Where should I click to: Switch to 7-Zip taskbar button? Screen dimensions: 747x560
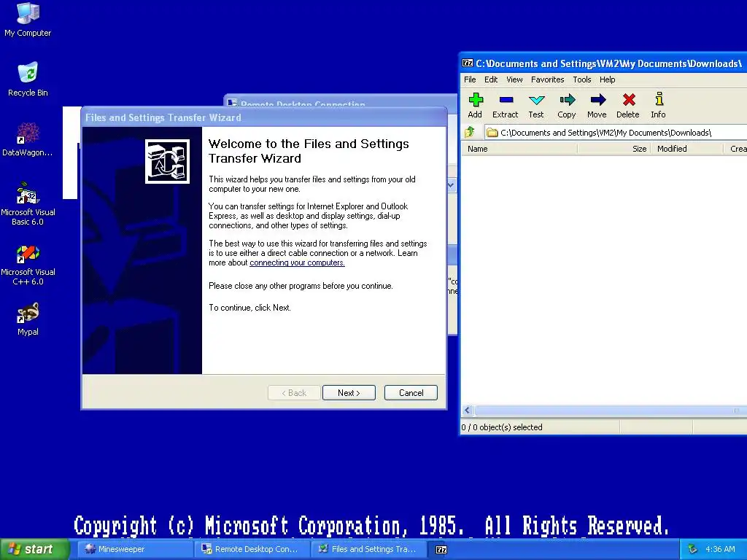[441, 549]
